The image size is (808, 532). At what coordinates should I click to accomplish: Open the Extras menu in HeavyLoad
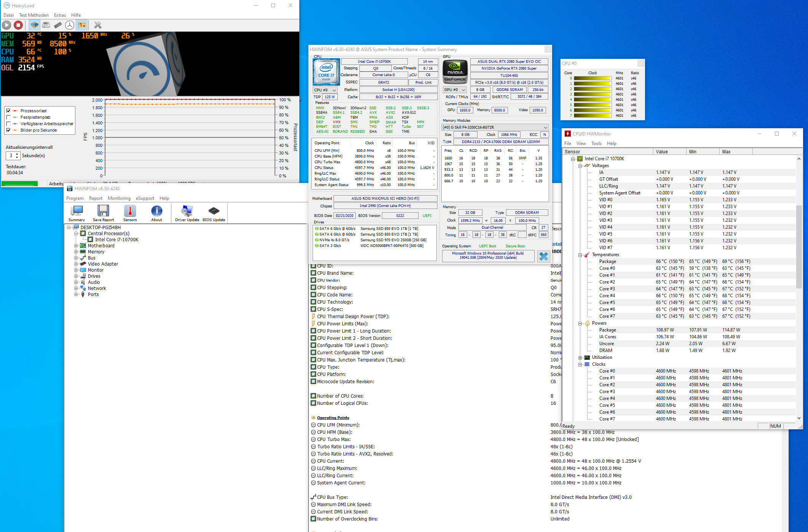[x=60, y=15]
